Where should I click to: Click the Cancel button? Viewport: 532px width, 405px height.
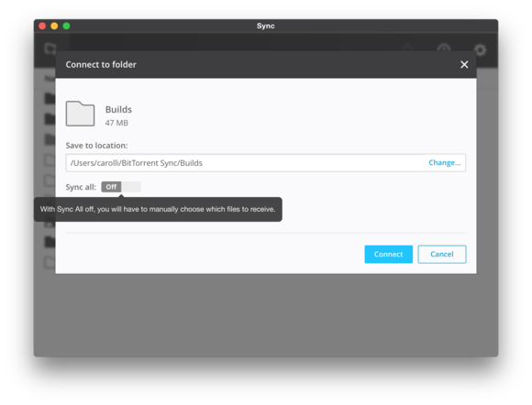(442, 254)
